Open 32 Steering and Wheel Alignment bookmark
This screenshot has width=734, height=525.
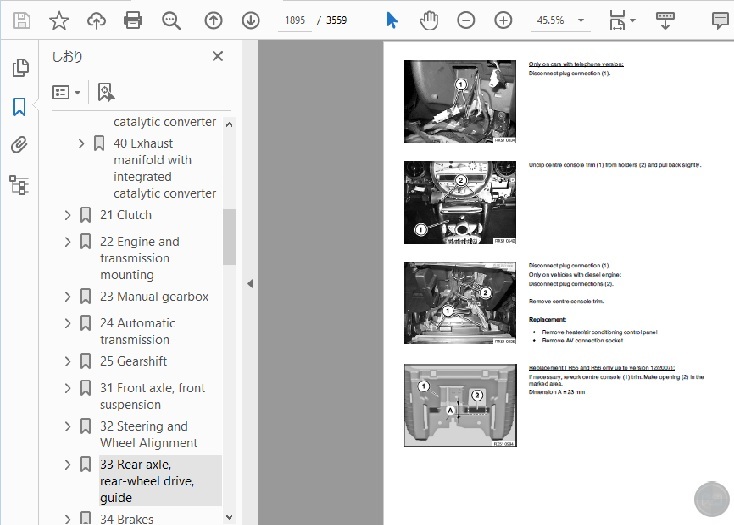coord(148,435)
